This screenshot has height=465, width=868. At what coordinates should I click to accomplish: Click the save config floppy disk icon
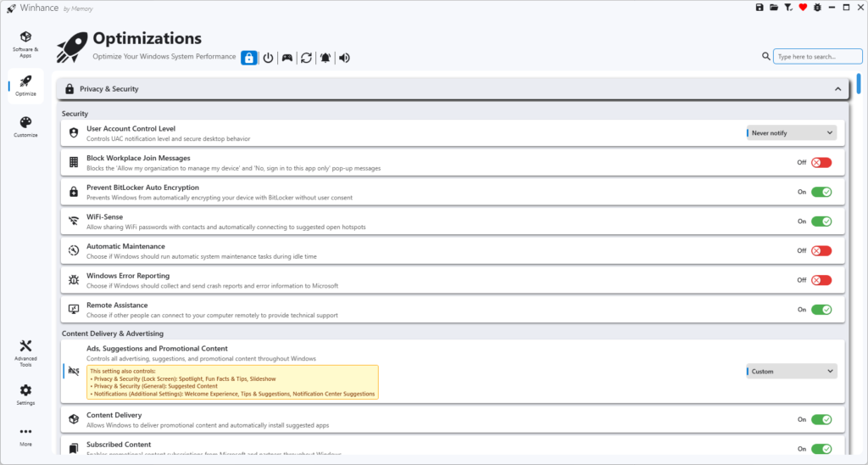tap(759, 7)
